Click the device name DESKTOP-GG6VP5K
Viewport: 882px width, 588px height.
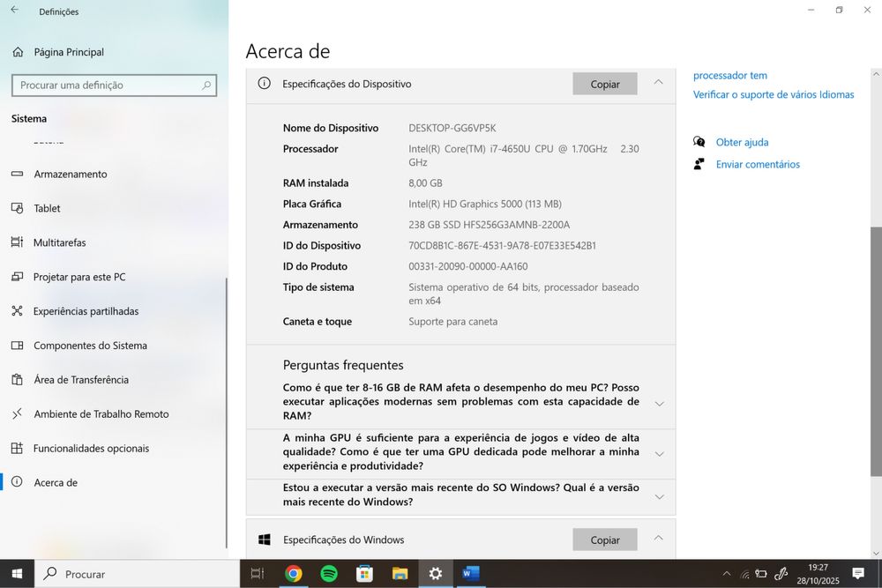click(452, 128)
